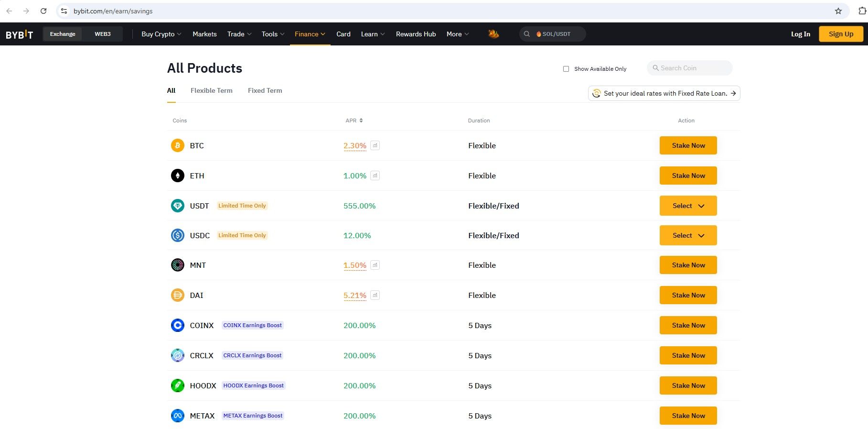Click Stake Now for METAX
This screenshot has height=429, width=868.
(x=688, y=416)
